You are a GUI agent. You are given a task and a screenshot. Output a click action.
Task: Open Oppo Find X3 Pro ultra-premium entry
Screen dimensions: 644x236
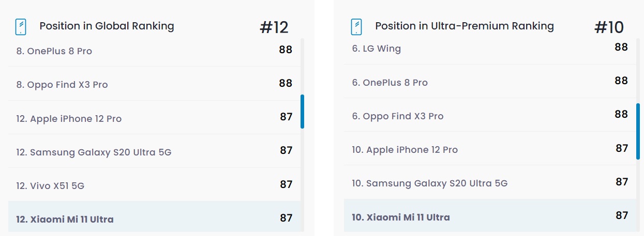click(x=490, y=115)
